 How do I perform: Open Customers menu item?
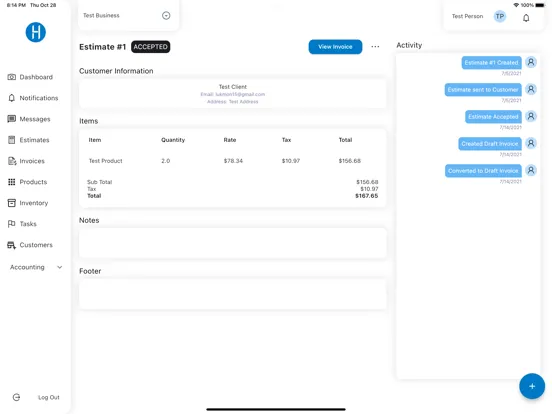(36, 245)
